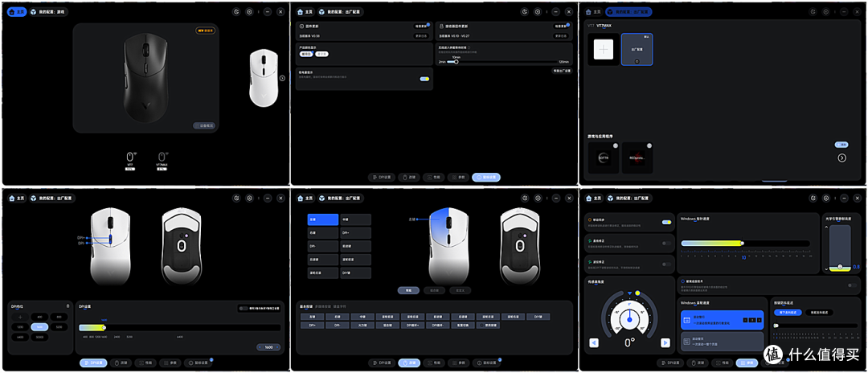Choose starry black product color
Image resolution: width=868 pixels, height=373 pixels.
click(x=322, y=54)
